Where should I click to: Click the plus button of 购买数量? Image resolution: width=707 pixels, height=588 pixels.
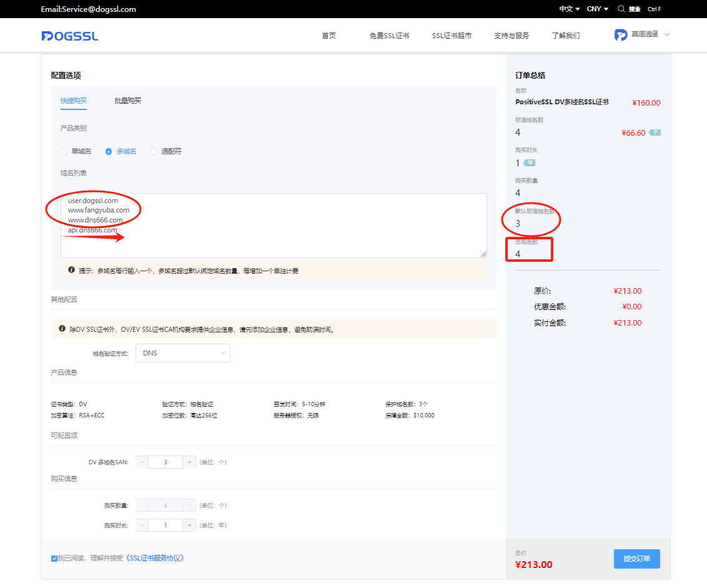tap(189, 506)
